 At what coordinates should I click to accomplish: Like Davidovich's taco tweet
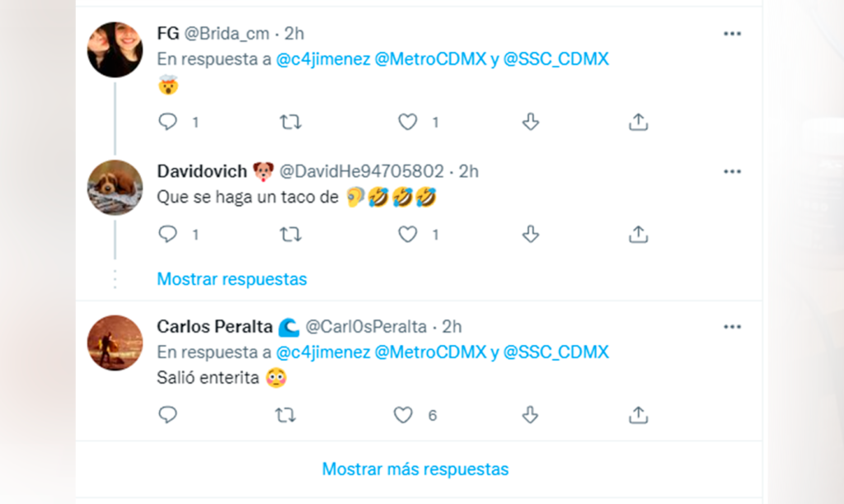[407, 235]
